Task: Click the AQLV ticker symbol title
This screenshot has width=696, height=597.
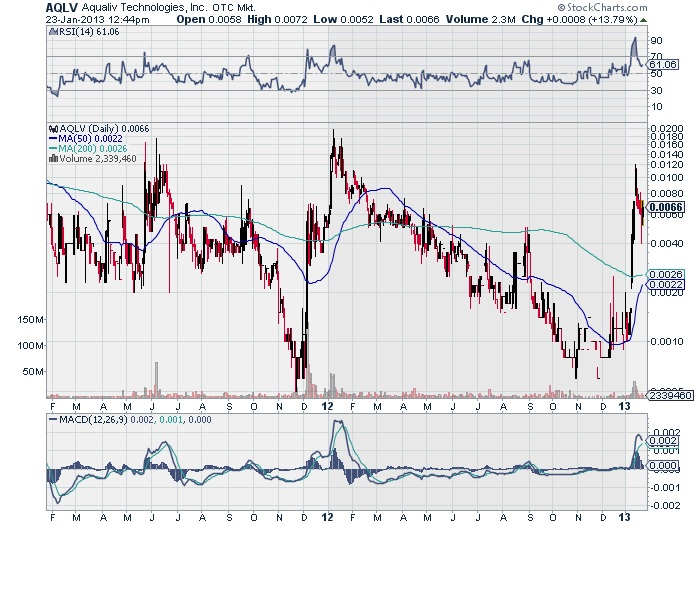Action: pyautogui.click(x=62, y=7)
